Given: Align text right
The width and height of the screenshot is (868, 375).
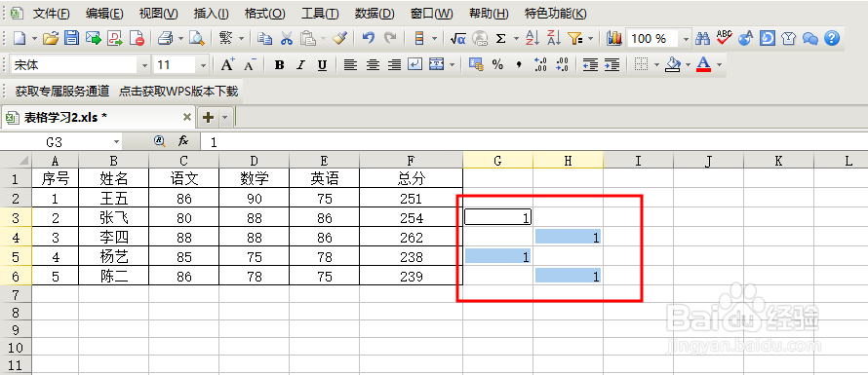Looking at the screenshot, I should pos(394,65).
